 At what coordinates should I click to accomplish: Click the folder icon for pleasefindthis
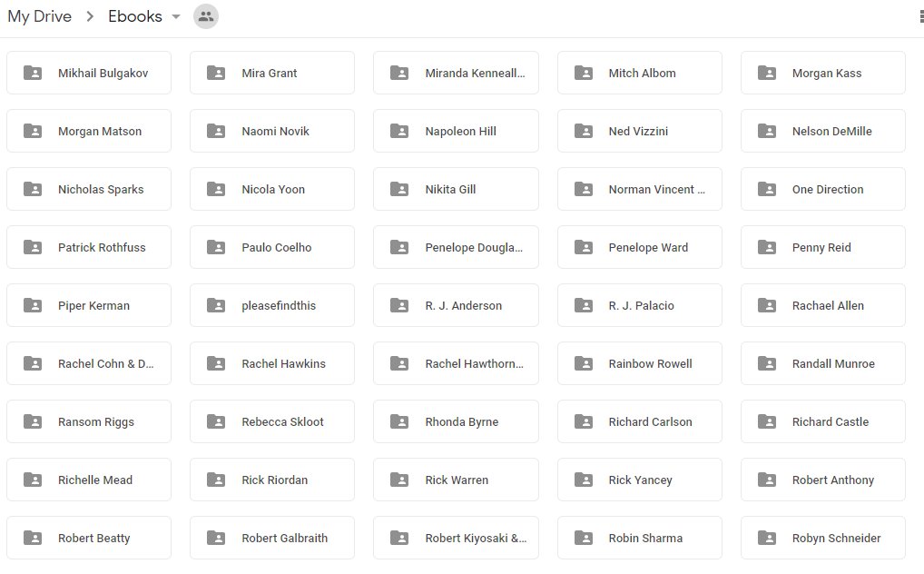tap(216, 305)
